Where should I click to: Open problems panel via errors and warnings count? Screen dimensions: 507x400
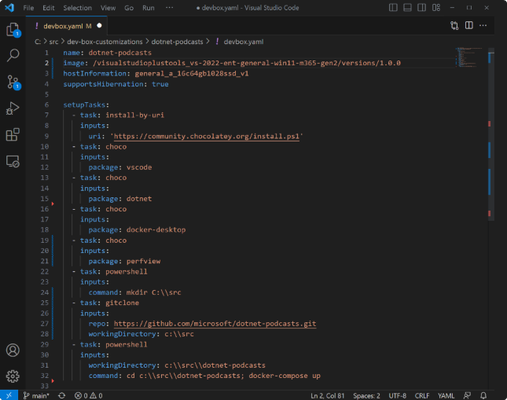tap(88, 395)
